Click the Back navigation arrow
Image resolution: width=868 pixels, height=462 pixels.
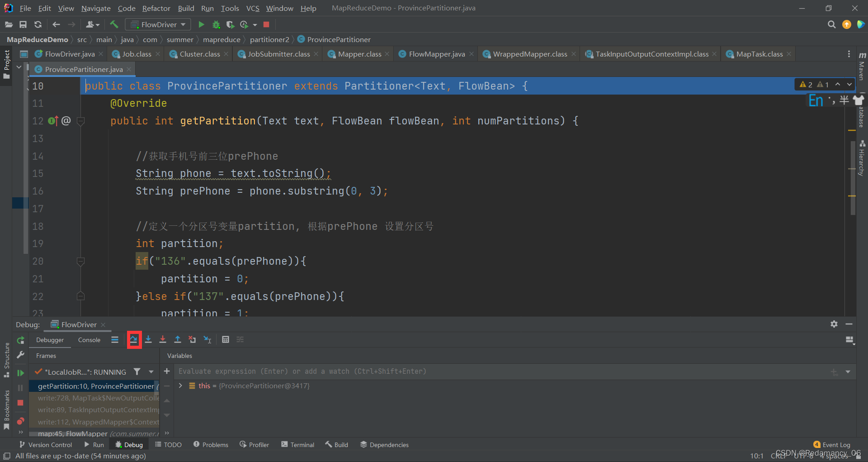(x=56, y=24)
